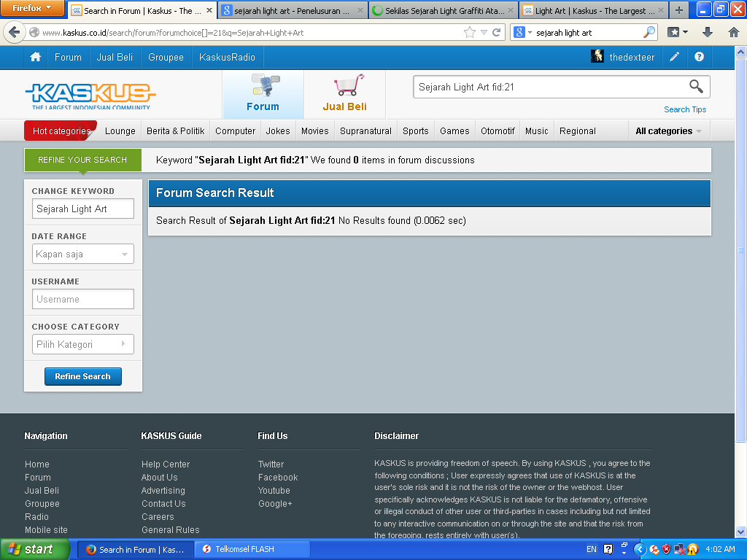The height and width of the screenshot is (560, 747).
Task: Open KaskusRadio in top menu
Action: pos(228,57)
